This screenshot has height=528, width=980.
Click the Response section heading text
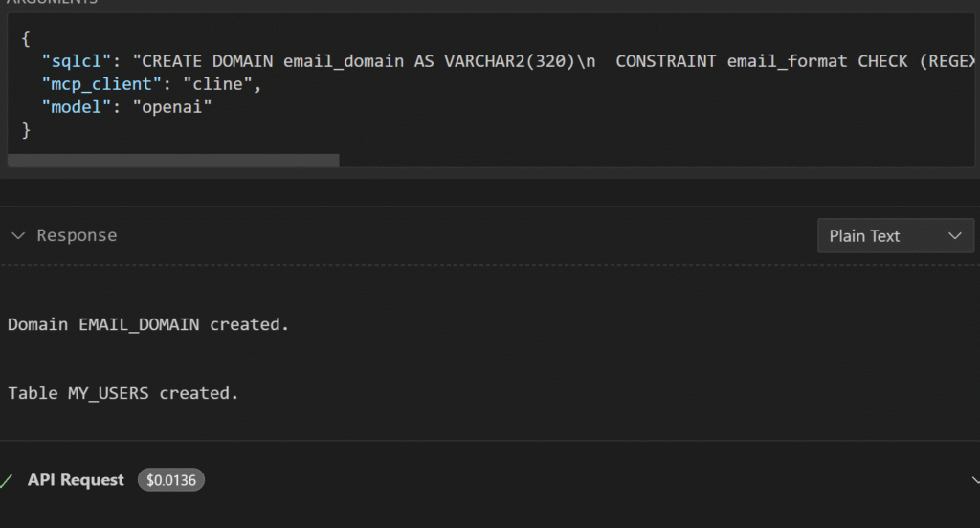click(77, 235)
